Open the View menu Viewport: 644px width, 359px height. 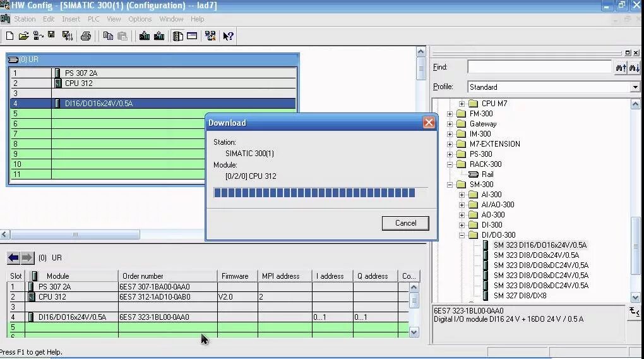tap(114, 19)
